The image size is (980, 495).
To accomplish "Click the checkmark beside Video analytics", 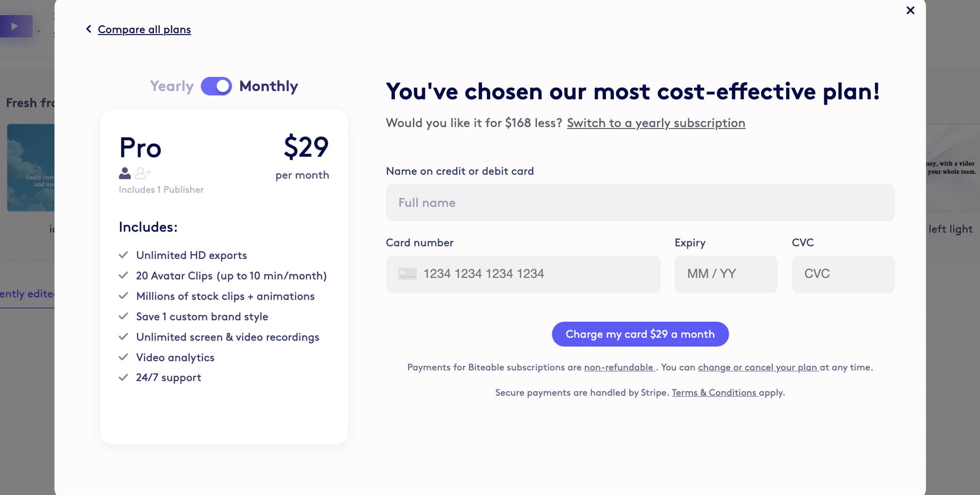I will coord(124,357).
